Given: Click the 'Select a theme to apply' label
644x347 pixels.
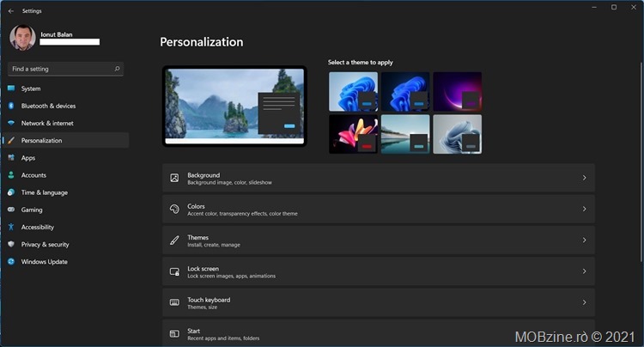Looking at the screenshot, I should pyautogui.click(x=360, y=63).
